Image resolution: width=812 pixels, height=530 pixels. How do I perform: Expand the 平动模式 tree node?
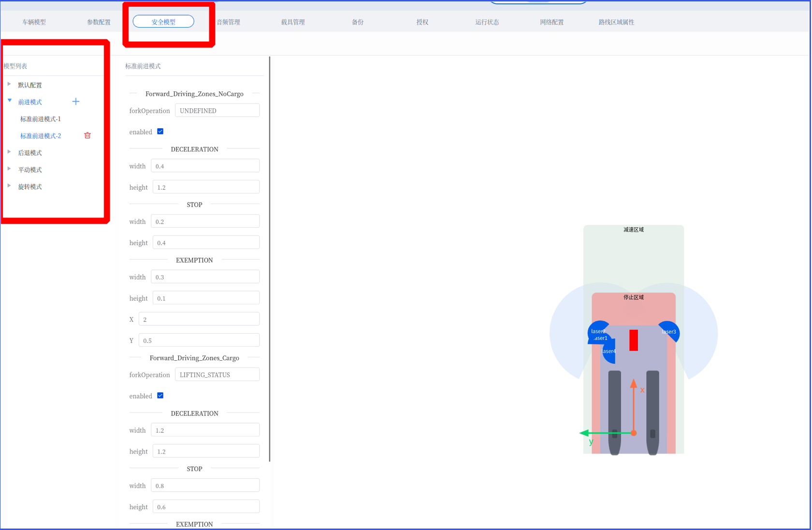point(9,169)
